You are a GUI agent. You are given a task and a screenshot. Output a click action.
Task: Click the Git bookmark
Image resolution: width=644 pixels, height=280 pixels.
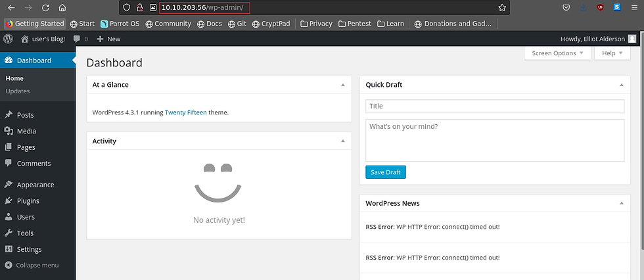click(237, 24)
